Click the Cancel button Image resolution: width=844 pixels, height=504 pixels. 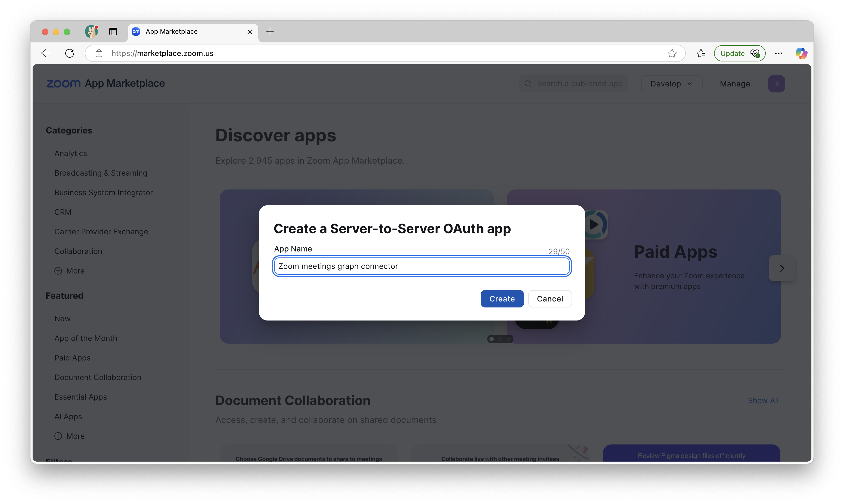pos(550,299)
